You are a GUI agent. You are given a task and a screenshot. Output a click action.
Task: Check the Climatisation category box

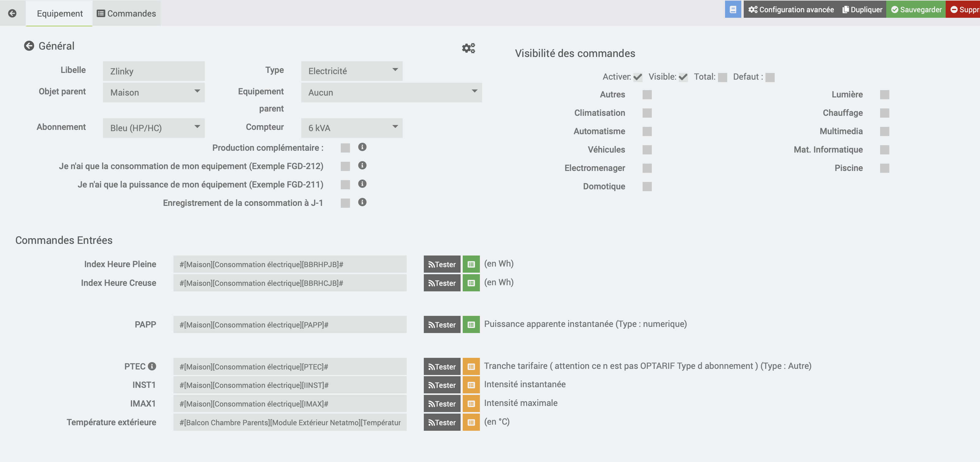click(647, 113)
